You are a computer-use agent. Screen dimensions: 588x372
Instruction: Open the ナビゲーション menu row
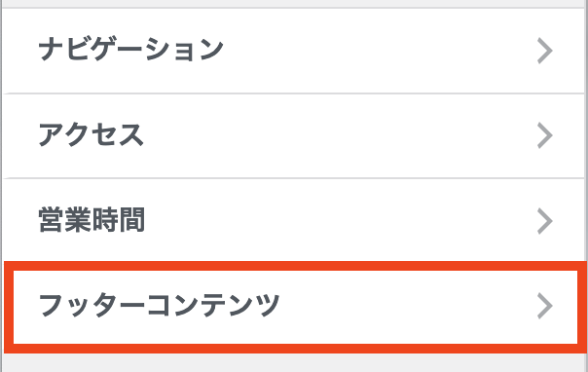point(296,51)
